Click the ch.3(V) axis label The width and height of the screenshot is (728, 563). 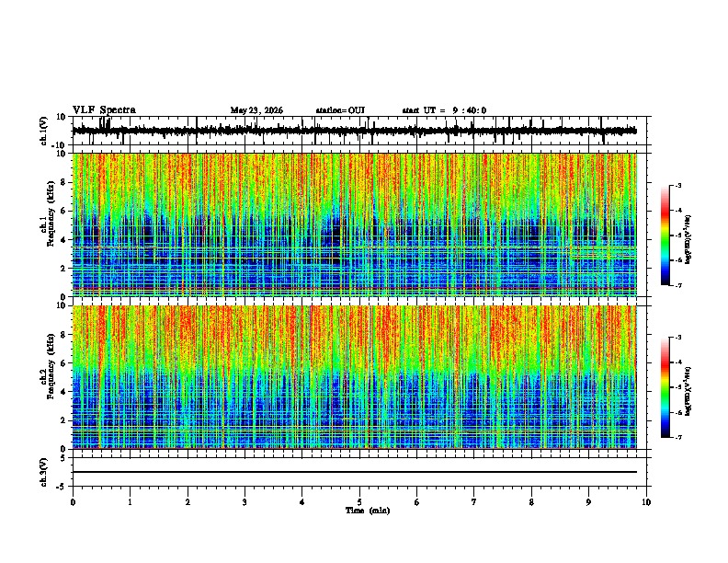(x=43, y=472)
